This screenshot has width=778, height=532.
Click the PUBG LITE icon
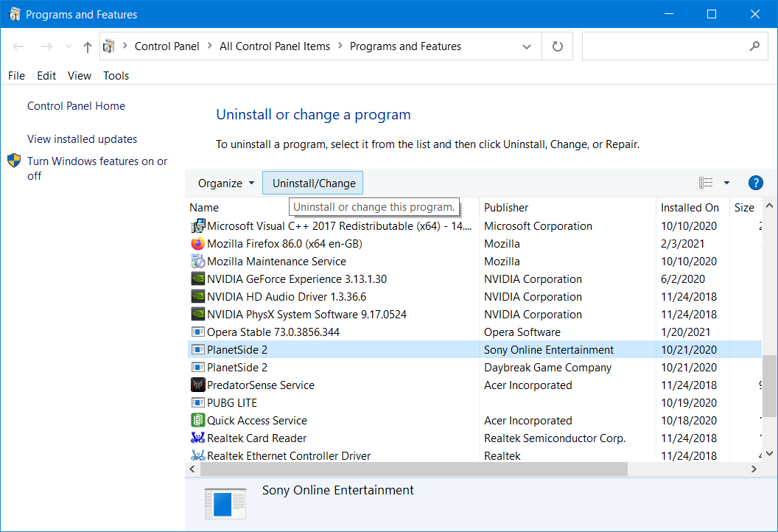click(198, 403)
